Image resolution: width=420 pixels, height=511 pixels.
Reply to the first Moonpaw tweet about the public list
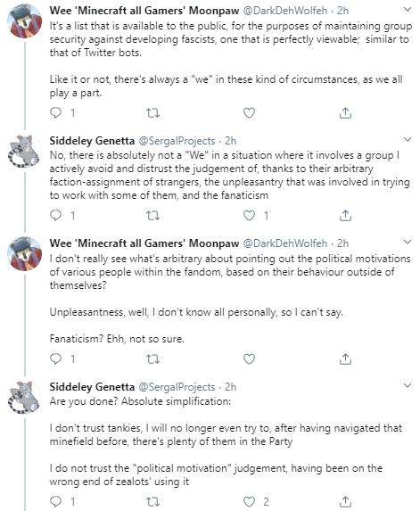[x=55, y=112]
